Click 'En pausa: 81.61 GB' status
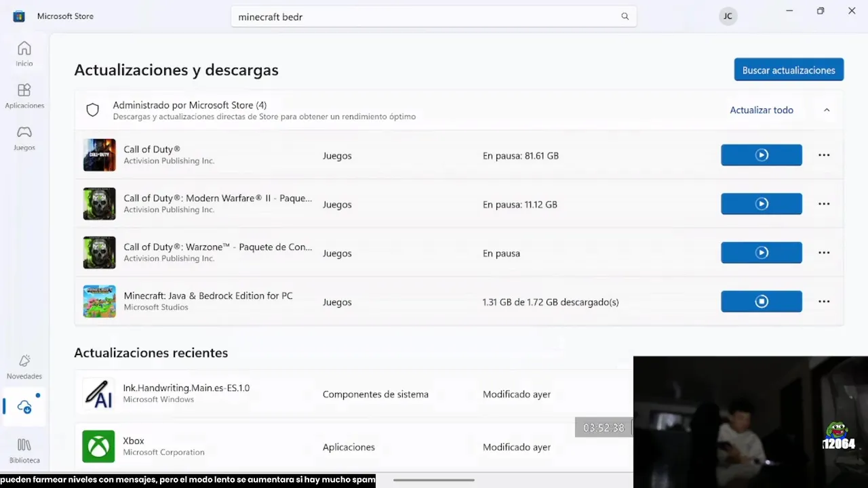This screenshot has width=868, height=488. 521,155
